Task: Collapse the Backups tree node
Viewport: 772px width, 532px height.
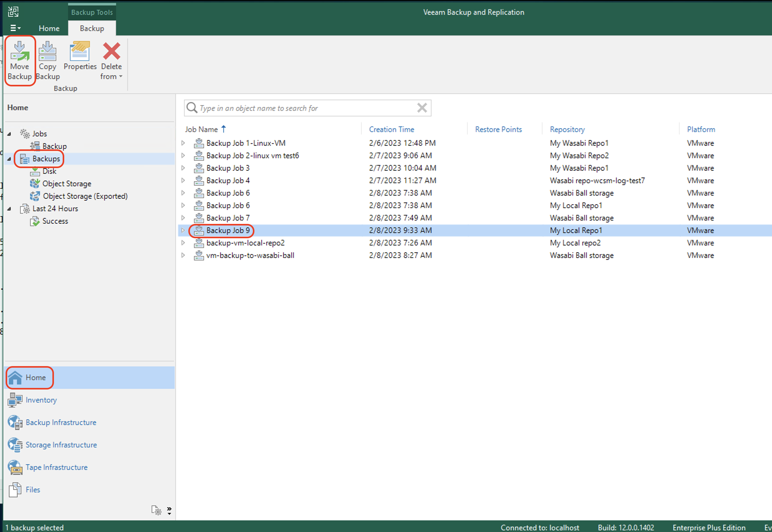Action: (x=9, y=159)
